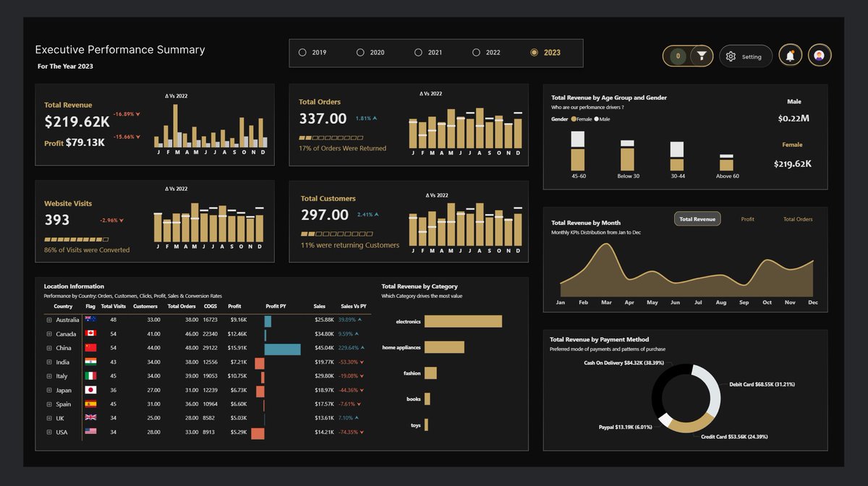Select the 2020 year radio button
This screenshot has height=486, width=868.
coord(360,53)
